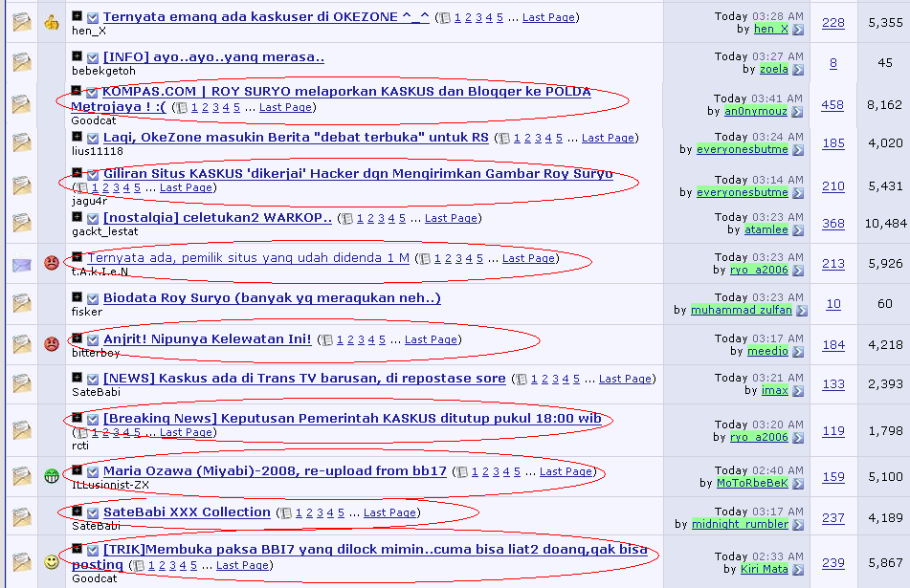Expand preview icon of 'Biodata Roy Suryo' thread
Viewport: 910px width, 588px height.
(77, 296)
